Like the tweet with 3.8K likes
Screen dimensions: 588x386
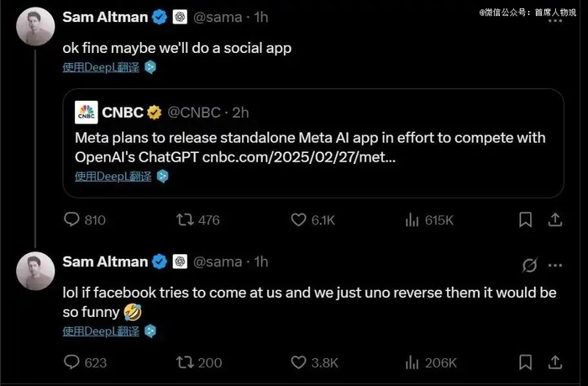pos(299,363)
